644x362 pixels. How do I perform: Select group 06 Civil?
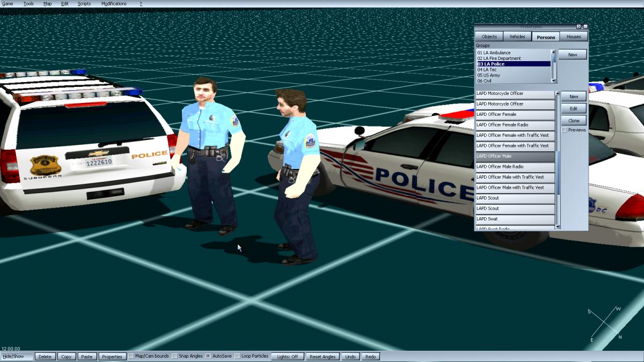(513, 81)
